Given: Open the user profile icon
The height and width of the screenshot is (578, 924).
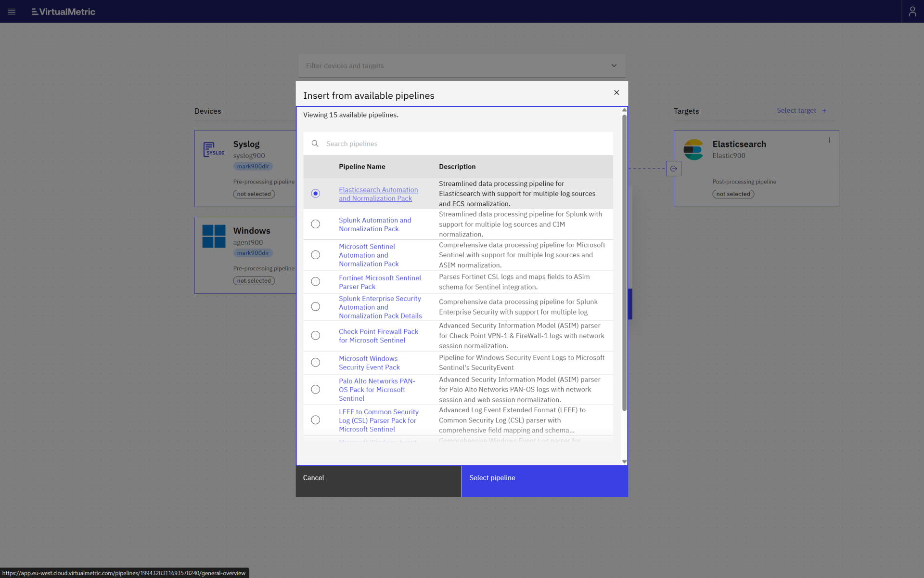Looking at the screenshot, I should coord(913,11).
